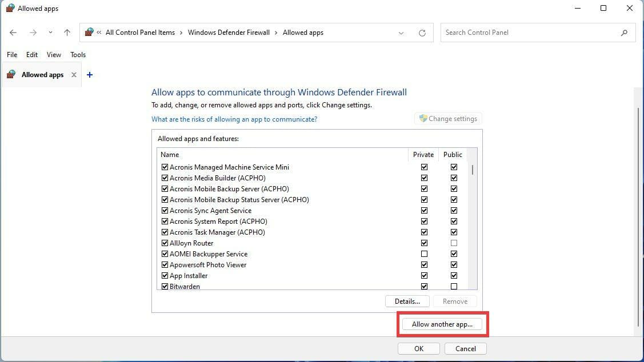
Task: Open the Edit menu
Action: [32, 55]
